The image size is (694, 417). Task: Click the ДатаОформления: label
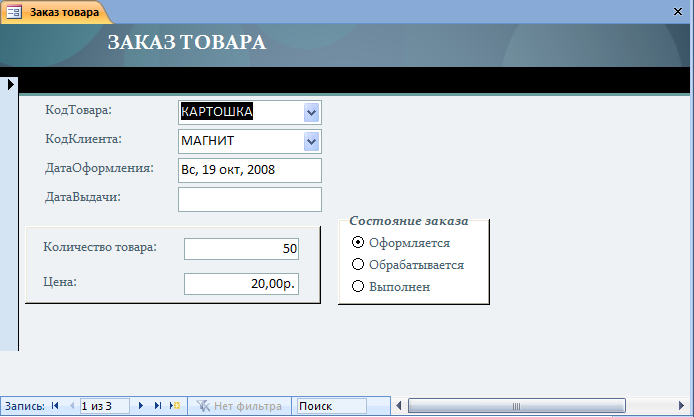pyautogui.click(x=99, y=168)
